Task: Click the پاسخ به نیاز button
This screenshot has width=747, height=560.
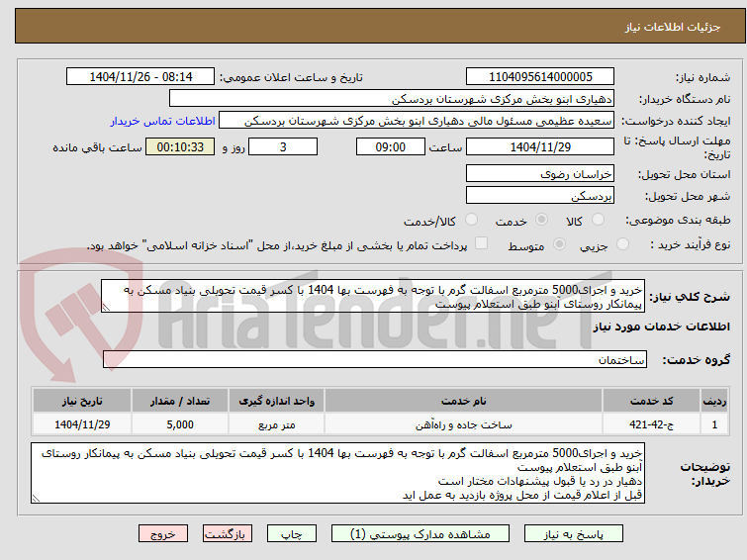Action: (573, 534)
